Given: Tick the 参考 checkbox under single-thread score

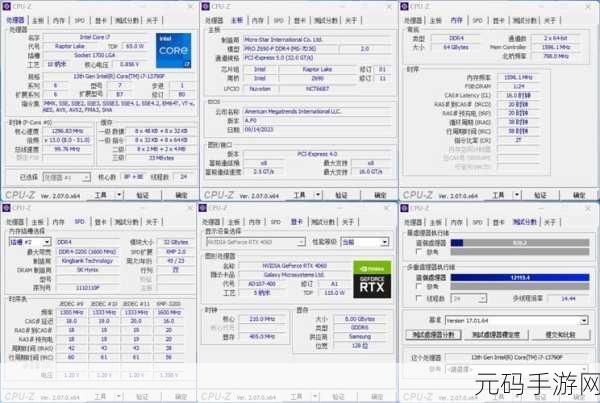Looking at the screenshot, I should 419,251.
